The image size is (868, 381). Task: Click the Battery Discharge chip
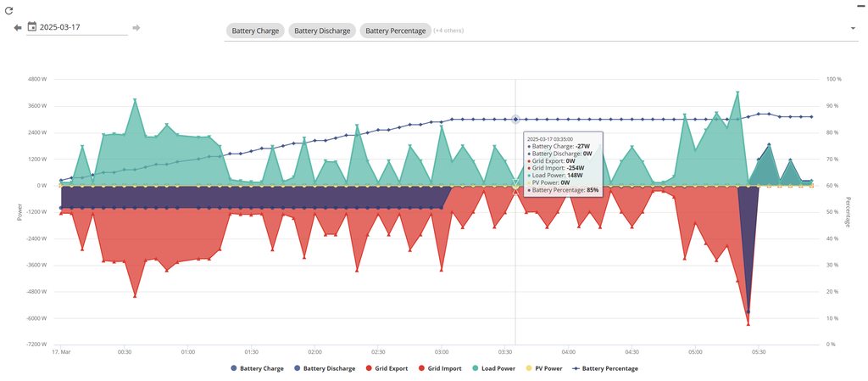tap(322, 31)
